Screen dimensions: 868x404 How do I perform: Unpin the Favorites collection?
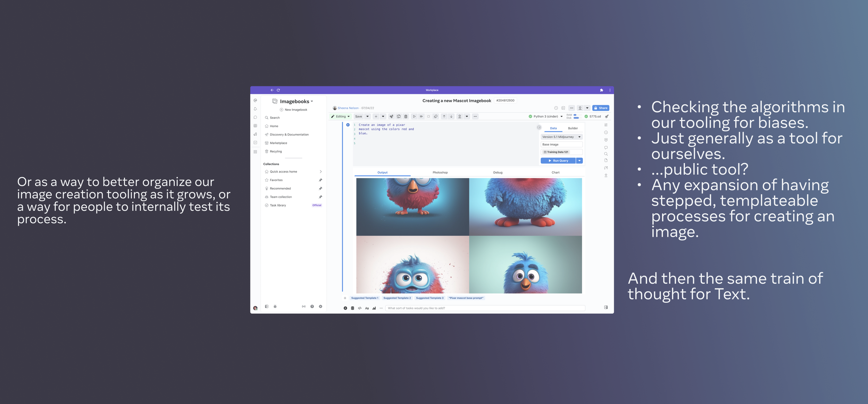[x=320, y=180]
